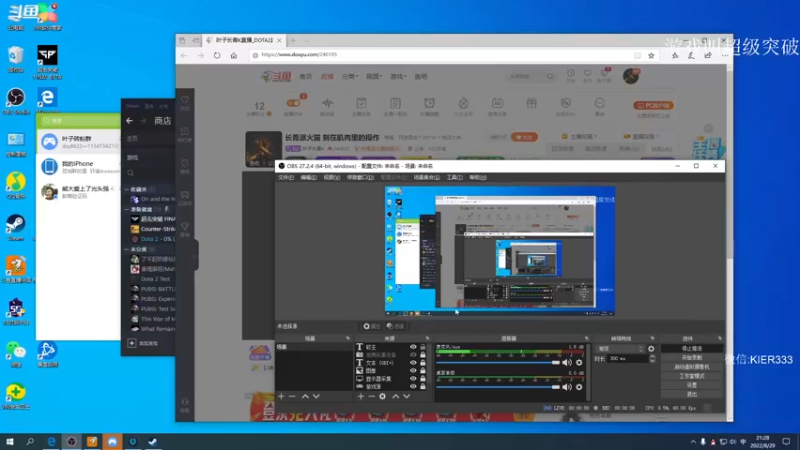
Task: Open Douyu search magnifier icon
Action: click(550, 77)
